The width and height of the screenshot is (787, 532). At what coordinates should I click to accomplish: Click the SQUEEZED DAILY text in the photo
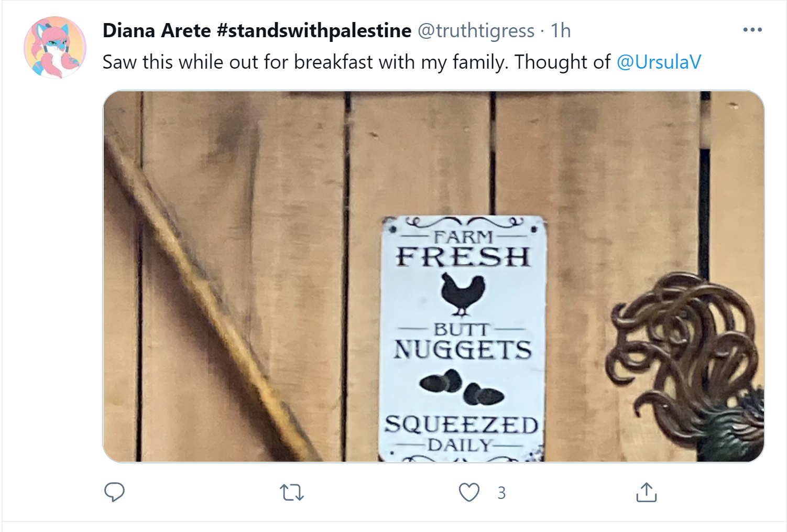click(x=461, y=433)
